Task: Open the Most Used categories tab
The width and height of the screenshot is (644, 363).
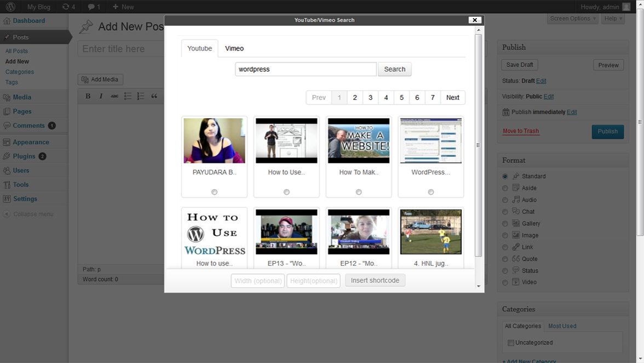Action: [562, 326]
